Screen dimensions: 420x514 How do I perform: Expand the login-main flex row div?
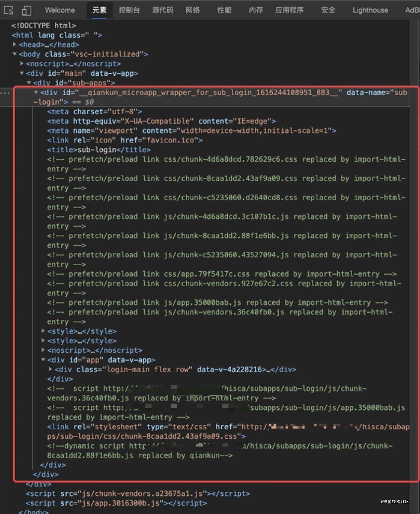50,369
